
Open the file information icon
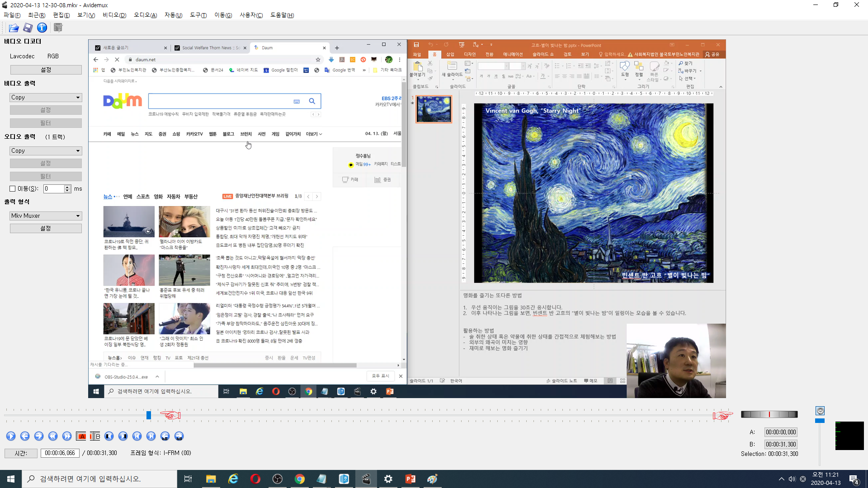(x=42, y=28)
